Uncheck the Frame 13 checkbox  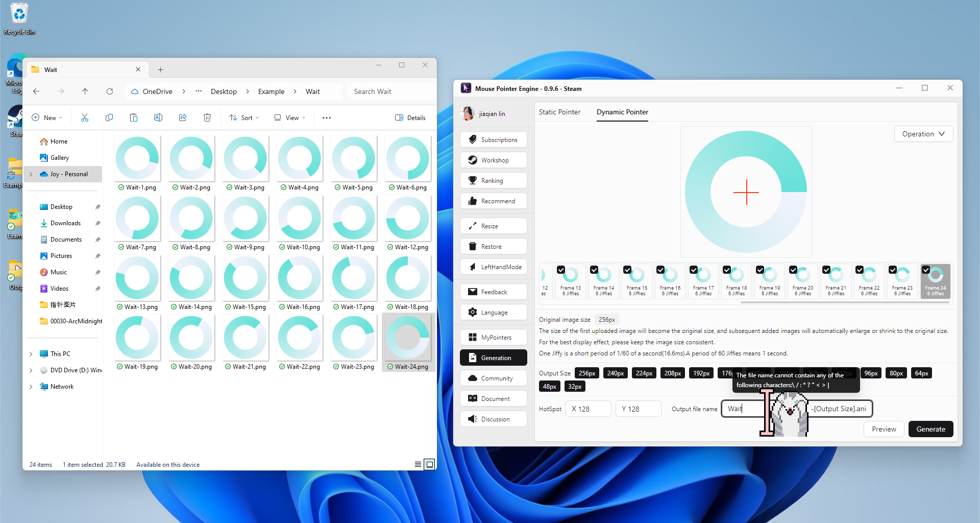561,270
